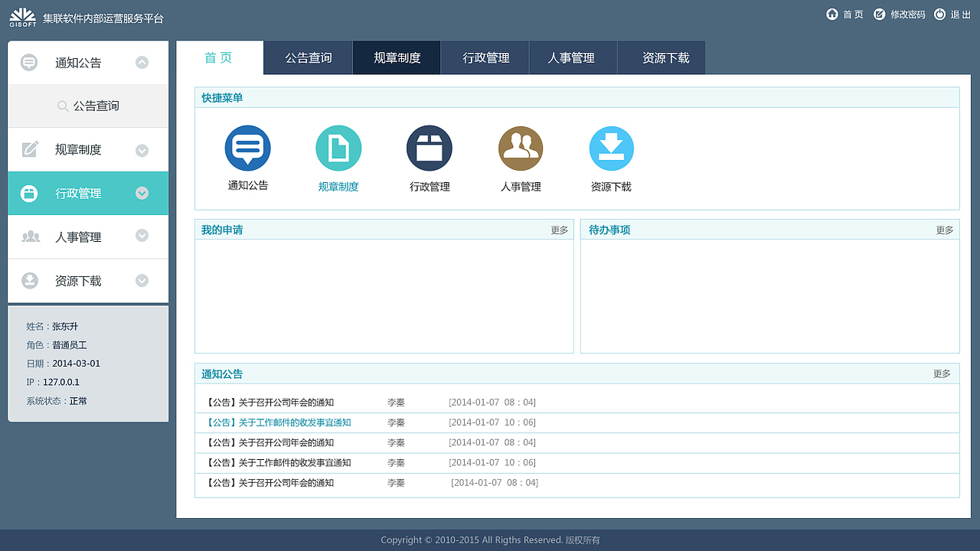Click 行政管理 label under quick menu icon
The width and height of the screenshot is (980, 551).
click(x=430, y=187)
